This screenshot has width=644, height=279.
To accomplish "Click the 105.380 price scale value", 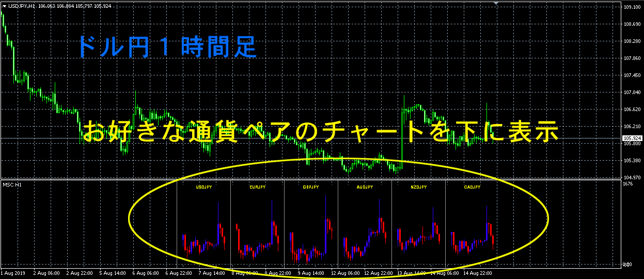I will 632,161.
